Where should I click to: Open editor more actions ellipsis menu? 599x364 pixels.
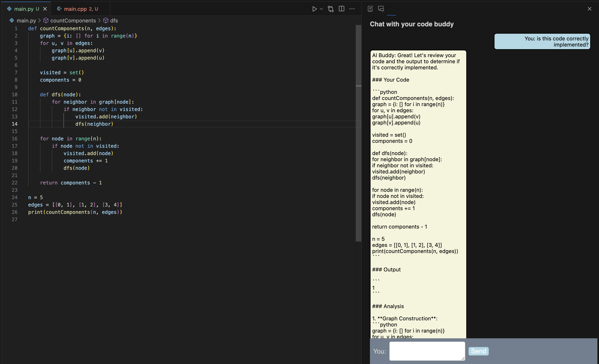[352, 9]
